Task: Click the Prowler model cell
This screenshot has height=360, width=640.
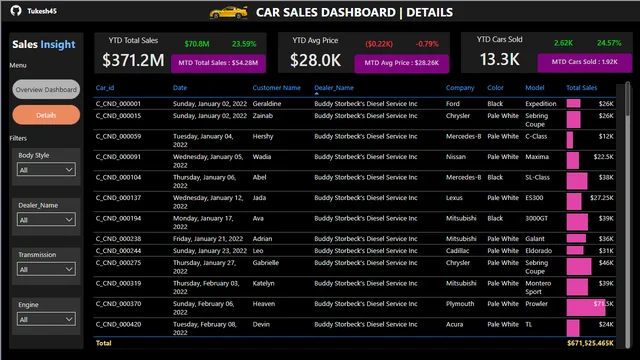Action: coord(536,304)
